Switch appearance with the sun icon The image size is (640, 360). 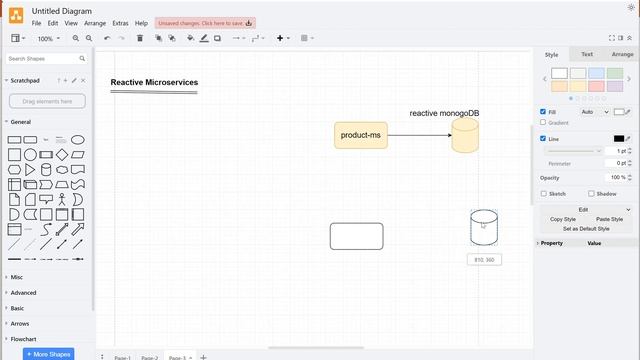click(x=631, y=7)
